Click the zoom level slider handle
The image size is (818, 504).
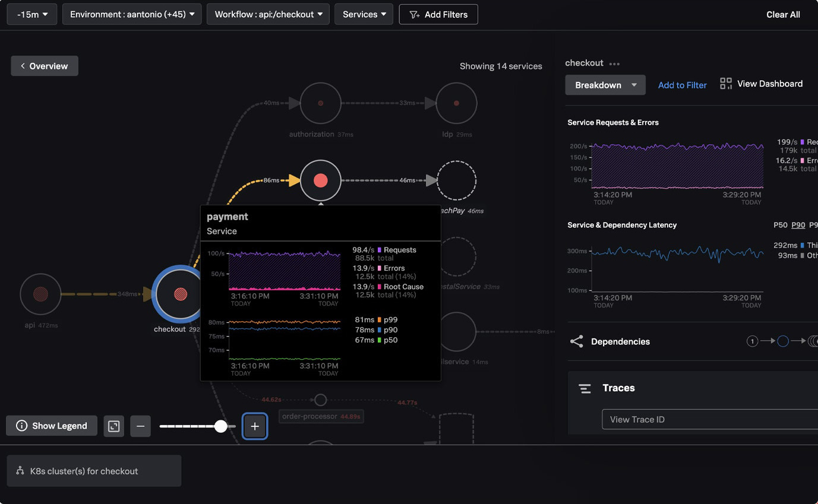pos(220,426)
